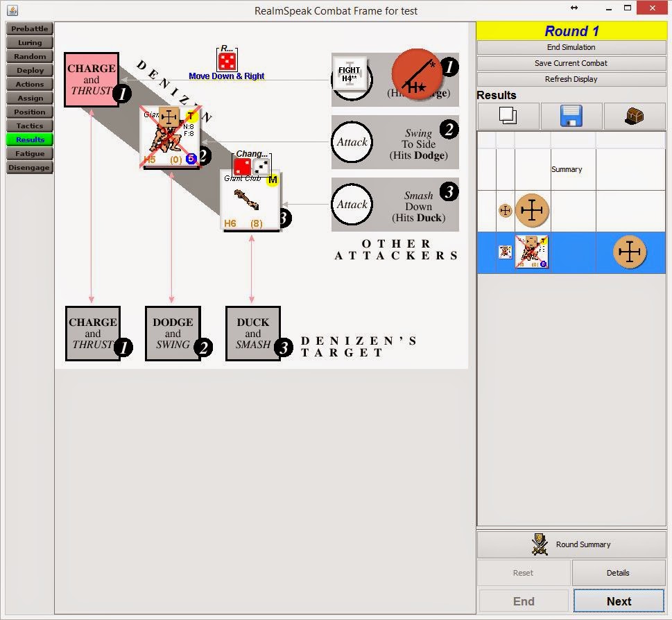Open the Fatigue tab
This screenshot has width=672, height=620.
pos(30,153)
